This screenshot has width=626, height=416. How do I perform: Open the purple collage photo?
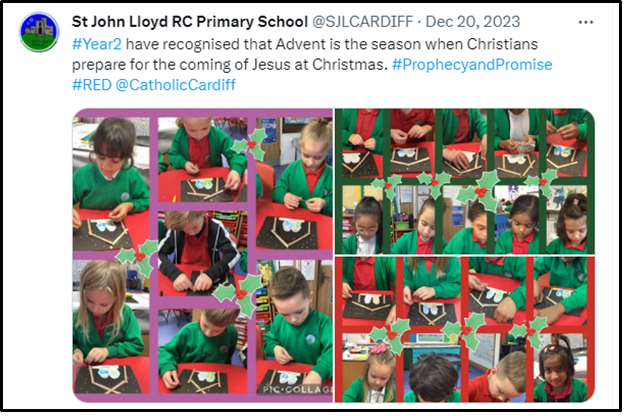click(x=202, y=256)
